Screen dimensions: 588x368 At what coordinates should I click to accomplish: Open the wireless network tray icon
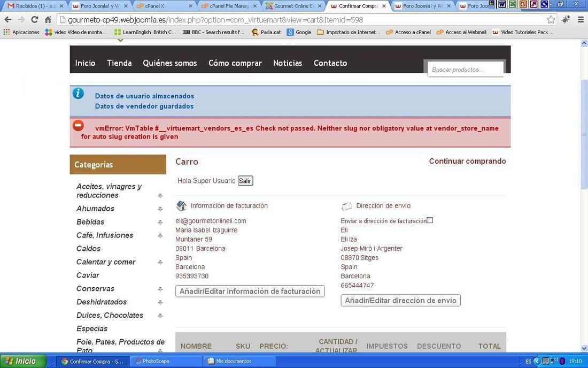[x=554, y=361]
